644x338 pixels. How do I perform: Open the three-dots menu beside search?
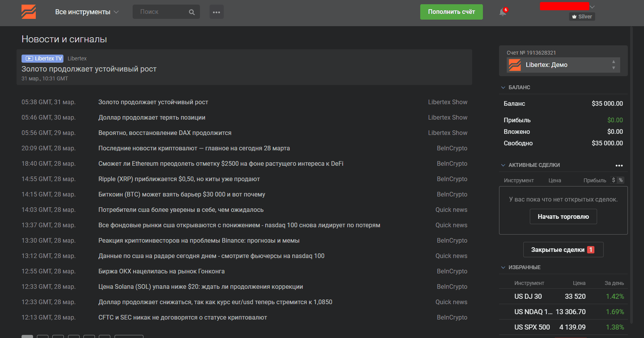pos(216,12)
